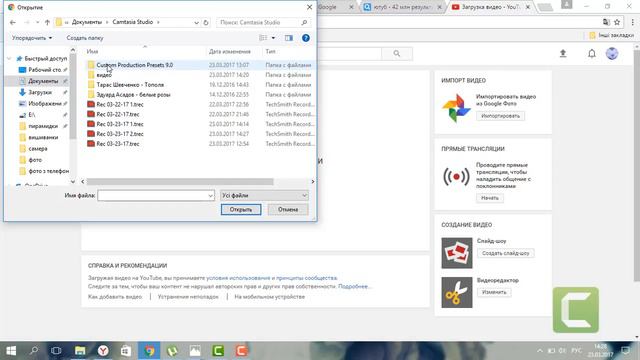Open Custom Production Presets 9.0 folder
Screen dimensions: 640x360
[134, 65]
